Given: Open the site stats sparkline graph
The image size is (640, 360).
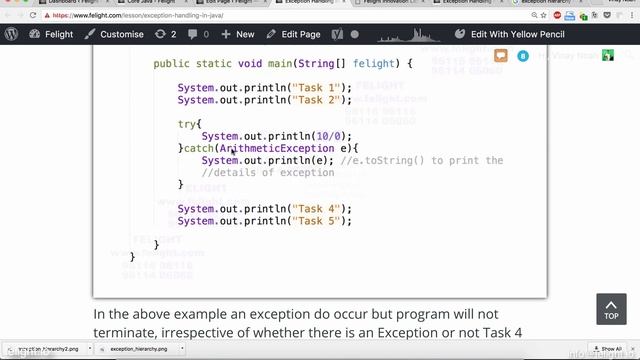Looking at the screenshot, I should 409,35.
